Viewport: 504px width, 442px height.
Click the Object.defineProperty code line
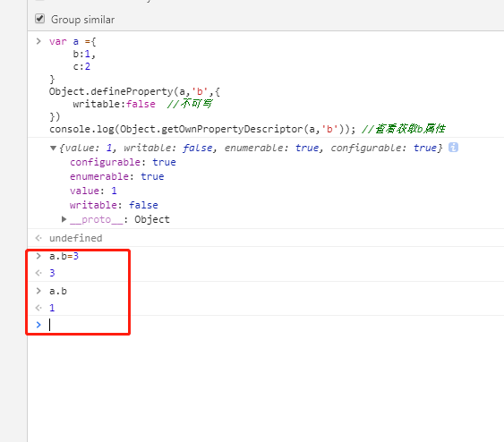[134, 91]
